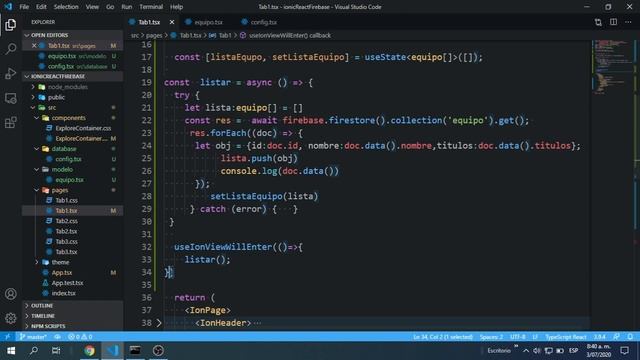640x360 pixels.
Task: Click the master git branch indicator
Action: coord(33,337)
